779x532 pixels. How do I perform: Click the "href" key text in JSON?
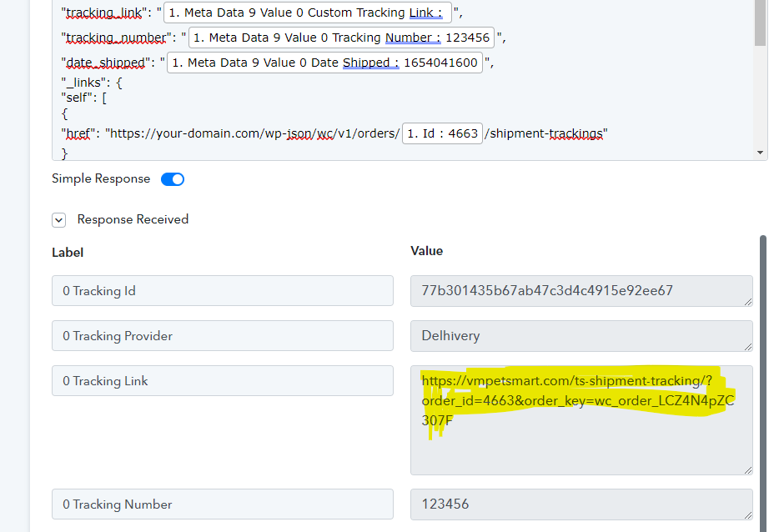point(78,133)
